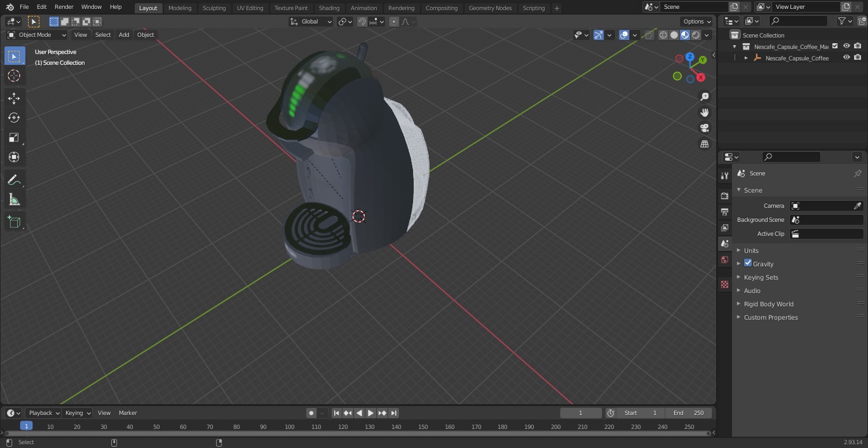
Task: Open Global transform orientation dropdown
Action: (x=311, y=22)
